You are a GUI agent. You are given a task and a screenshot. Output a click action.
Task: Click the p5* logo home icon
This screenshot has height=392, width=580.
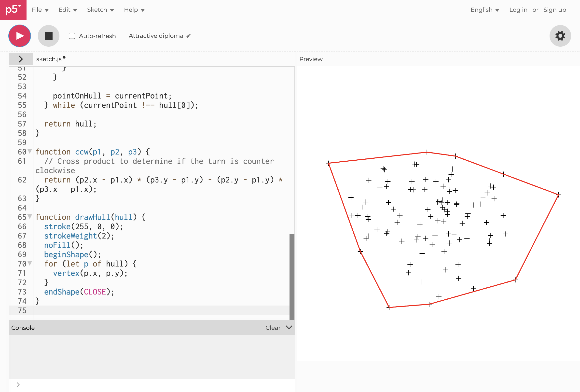[x=13, y=10]
